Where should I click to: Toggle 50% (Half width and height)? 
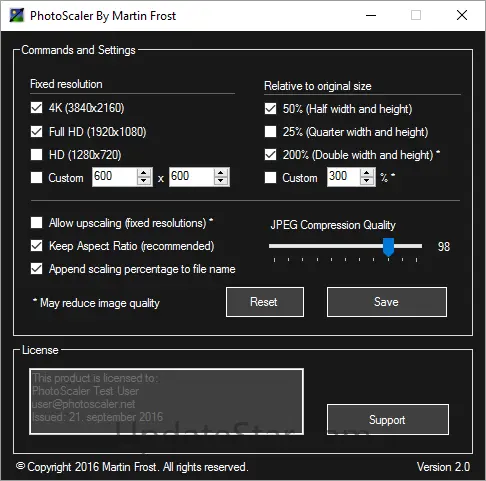(x=270, y=109)
